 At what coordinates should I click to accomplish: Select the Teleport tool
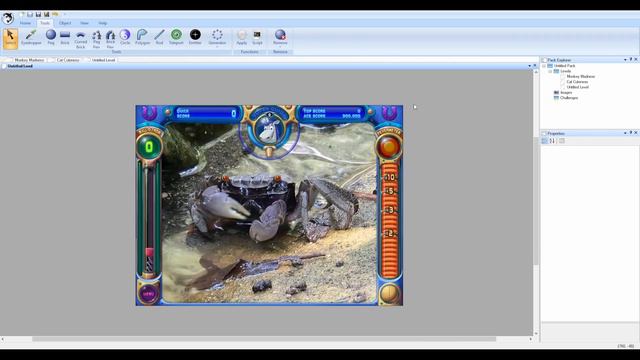click(176, 37)
